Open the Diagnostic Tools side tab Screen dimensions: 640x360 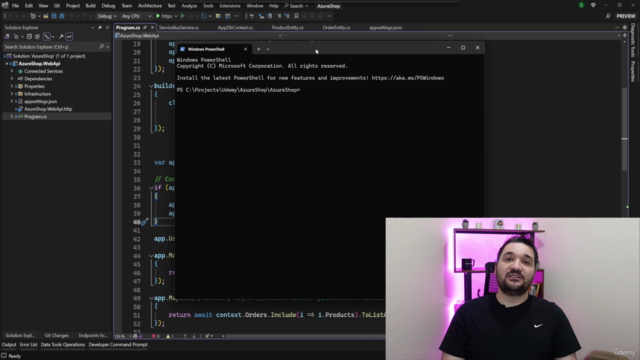coord(633,40)
